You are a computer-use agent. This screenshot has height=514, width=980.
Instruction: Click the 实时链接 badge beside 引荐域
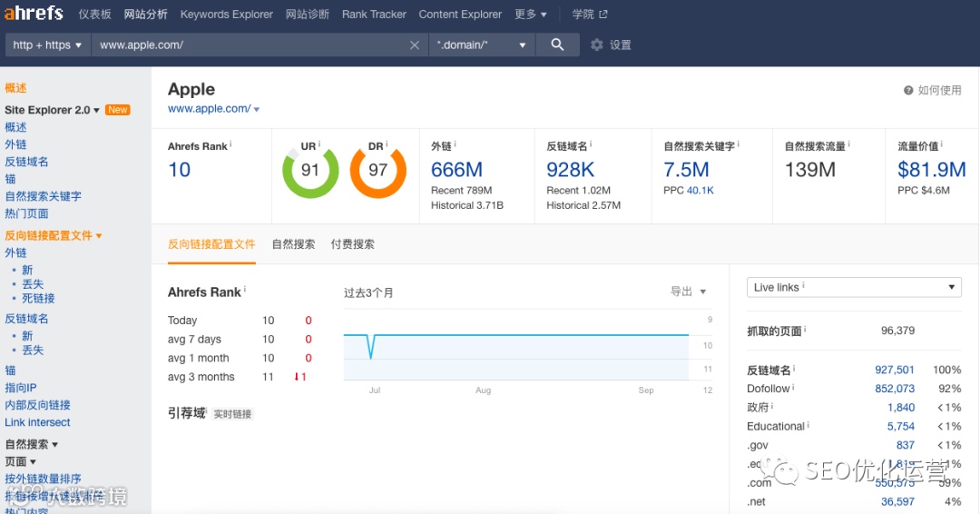click(232, 414)
